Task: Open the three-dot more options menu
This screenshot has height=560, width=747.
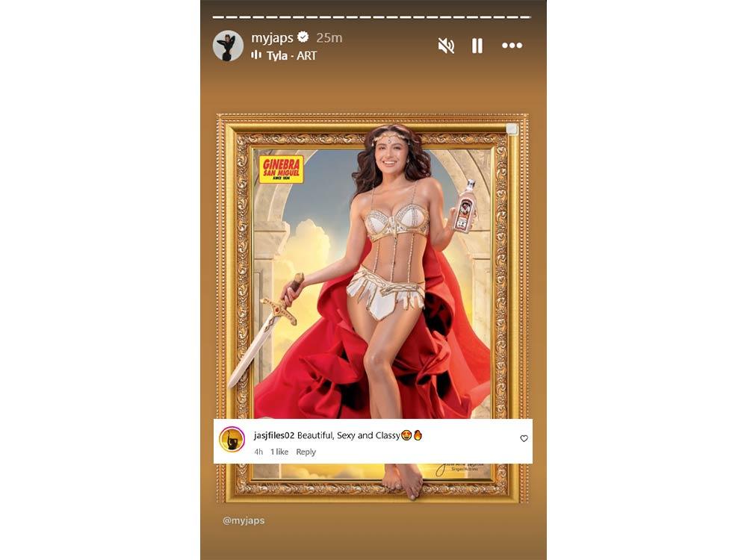Action: click(512, 46)
